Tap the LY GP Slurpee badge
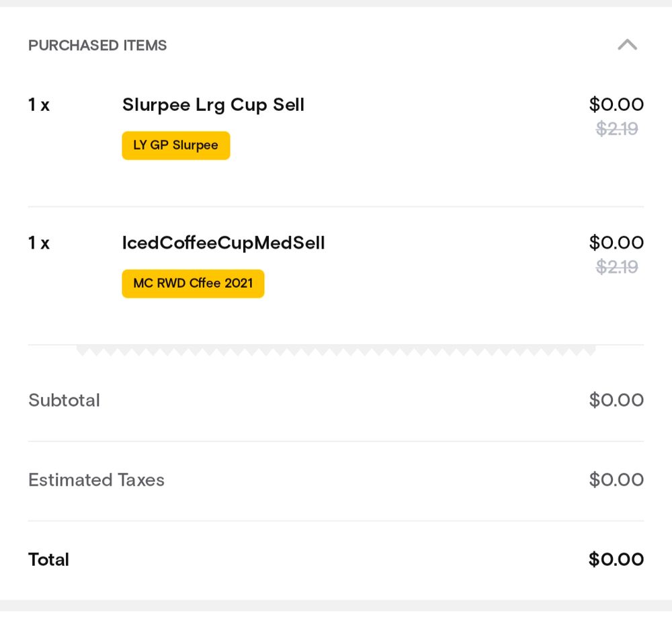 pos(175,145)
